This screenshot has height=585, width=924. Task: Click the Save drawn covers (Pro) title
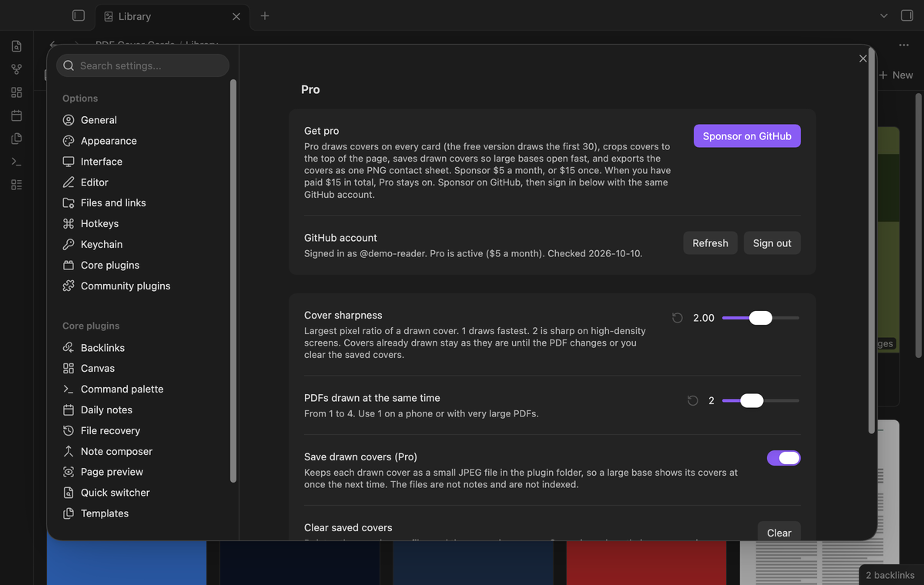coord(360,456)
